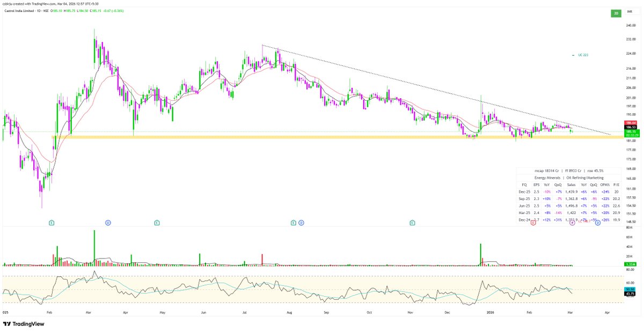Click the Oil Refining/Marketing industry text
Screen dimensions: 644x332
585,178
